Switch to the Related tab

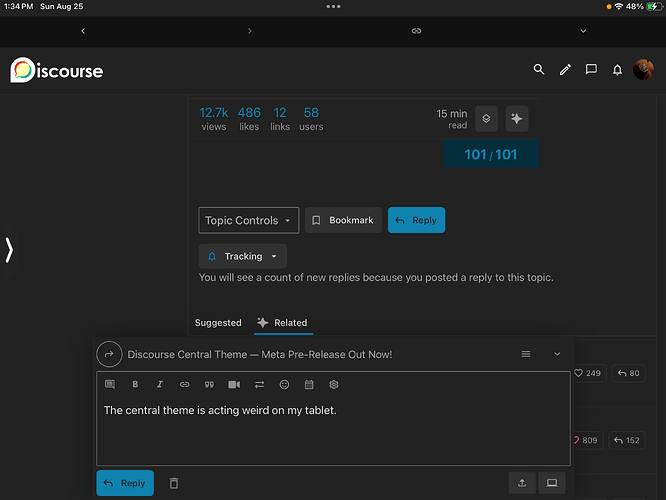(x=283, y=323)
